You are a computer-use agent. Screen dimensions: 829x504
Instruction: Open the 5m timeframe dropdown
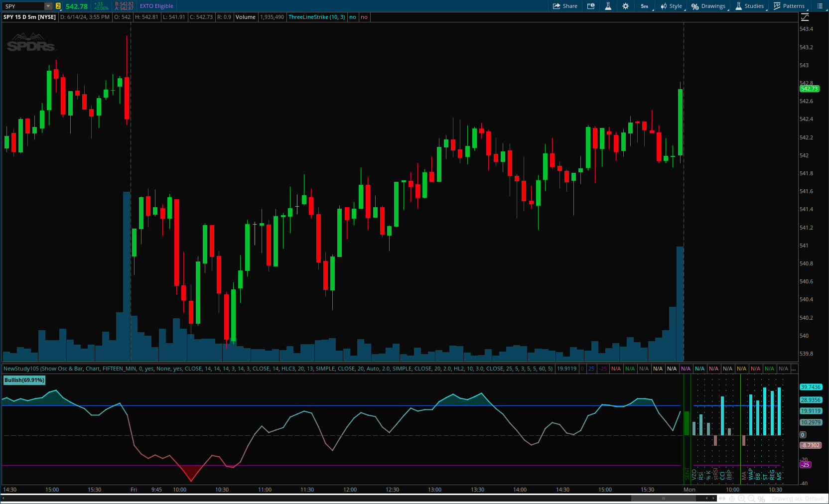coord(645,6)
